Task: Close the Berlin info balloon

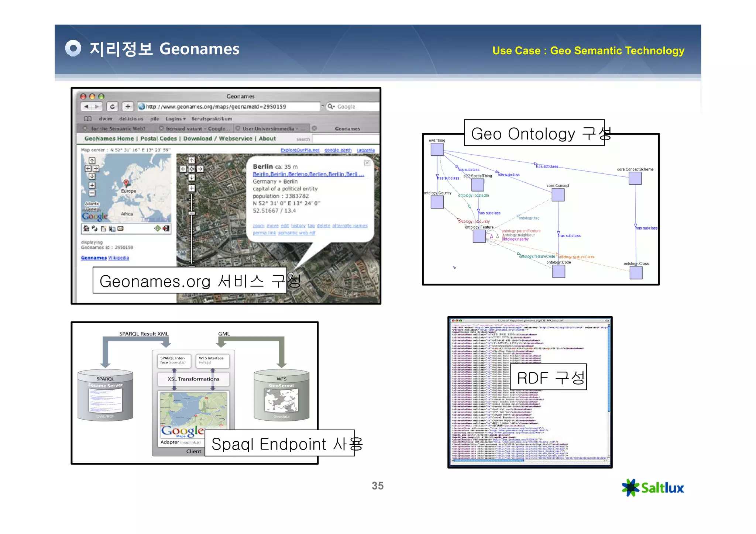Action: [367, 163]
